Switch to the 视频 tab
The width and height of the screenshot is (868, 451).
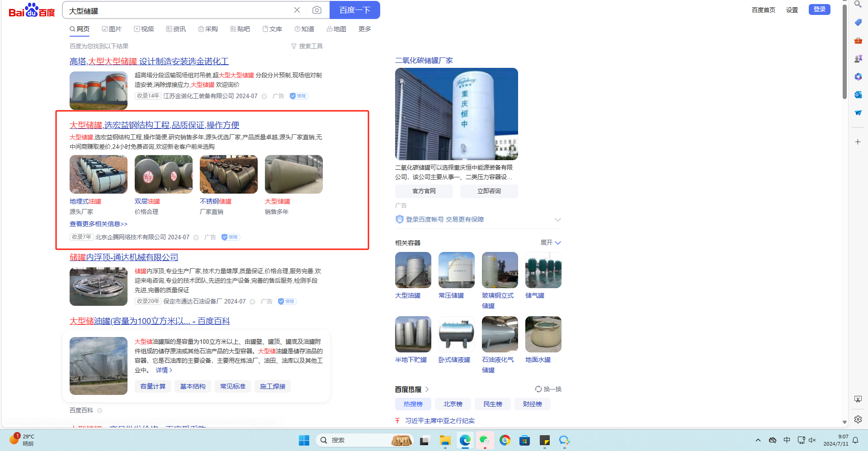pyautogui.click(x=144, y=29)
